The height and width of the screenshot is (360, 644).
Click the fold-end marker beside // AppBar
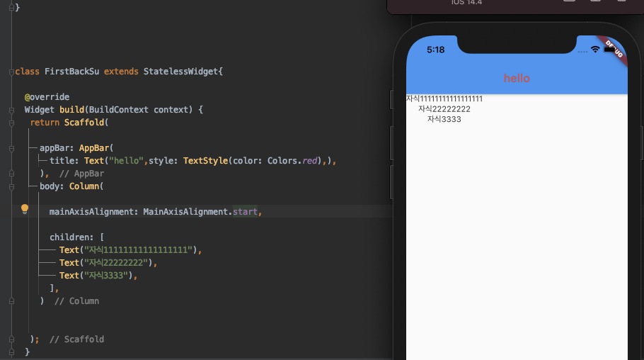click(11, 174)
